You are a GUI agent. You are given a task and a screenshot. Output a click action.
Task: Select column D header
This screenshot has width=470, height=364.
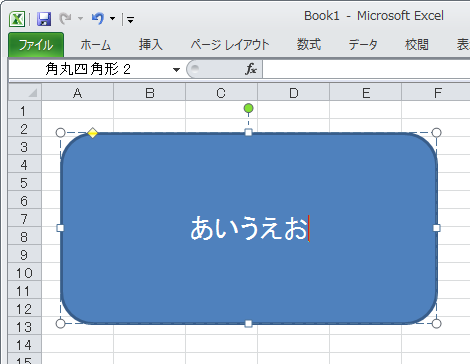pos(294,93)
